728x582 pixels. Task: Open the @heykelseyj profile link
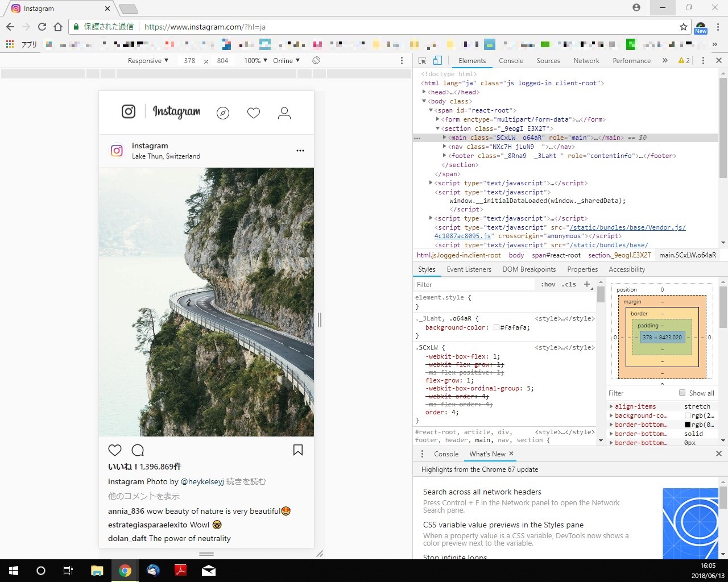click(202, 481)
